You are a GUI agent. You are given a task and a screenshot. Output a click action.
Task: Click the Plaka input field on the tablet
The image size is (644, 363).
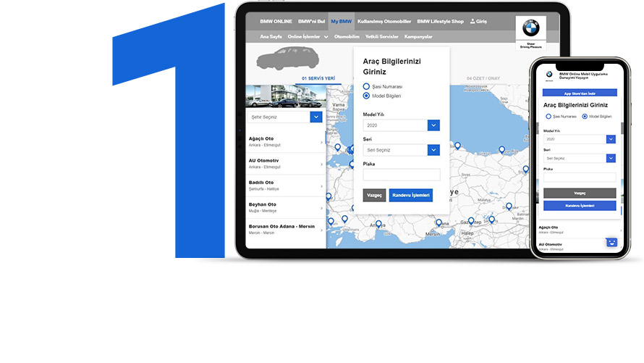click(402, 175)
